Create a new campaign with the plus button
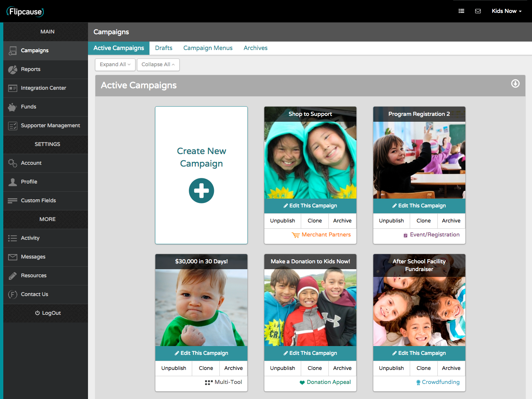Viewport: 532px width, 399px height. 201,190
